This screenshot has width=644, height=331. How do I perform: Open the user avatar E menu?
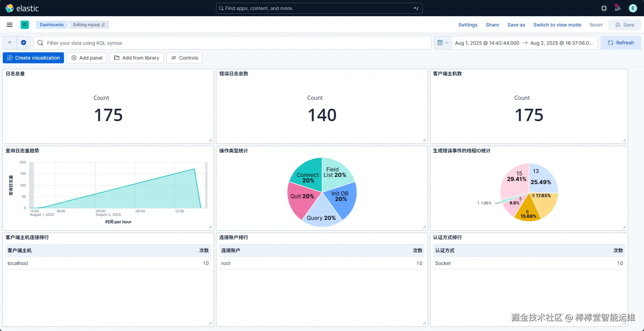coord(633,8)
